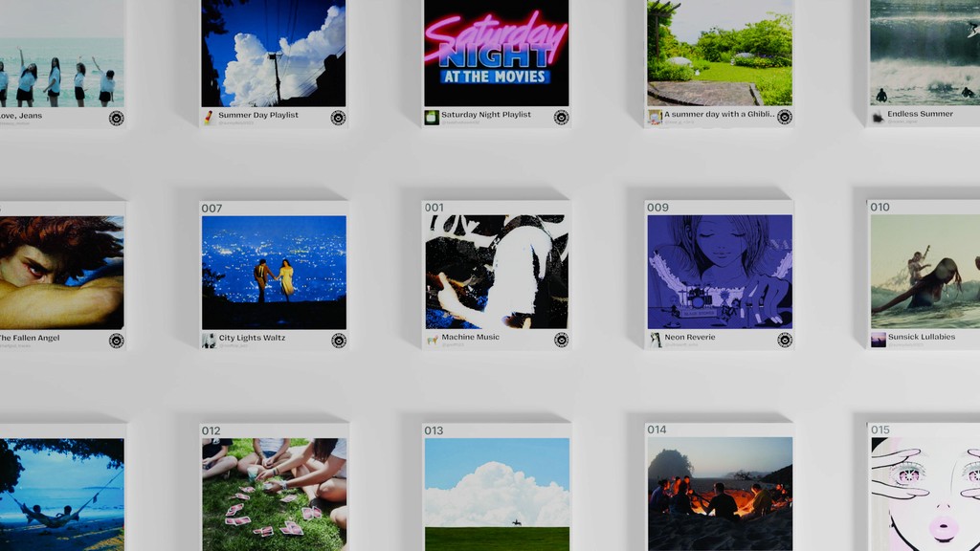
Task: Click the badge icon on Summer Day Playlist card
Action: [x=338, y=118]
